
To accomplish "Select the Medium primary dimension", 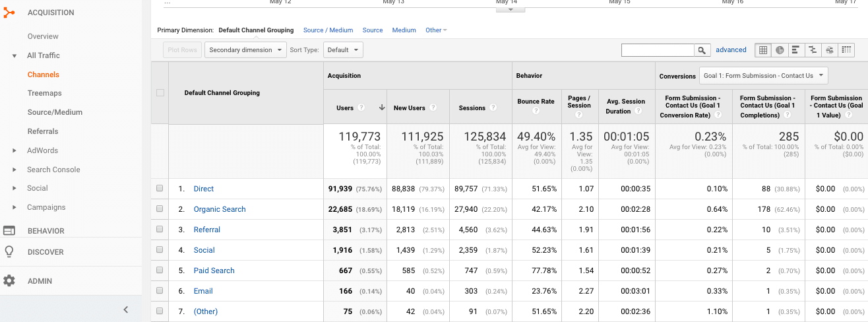I will pos(404,30).
